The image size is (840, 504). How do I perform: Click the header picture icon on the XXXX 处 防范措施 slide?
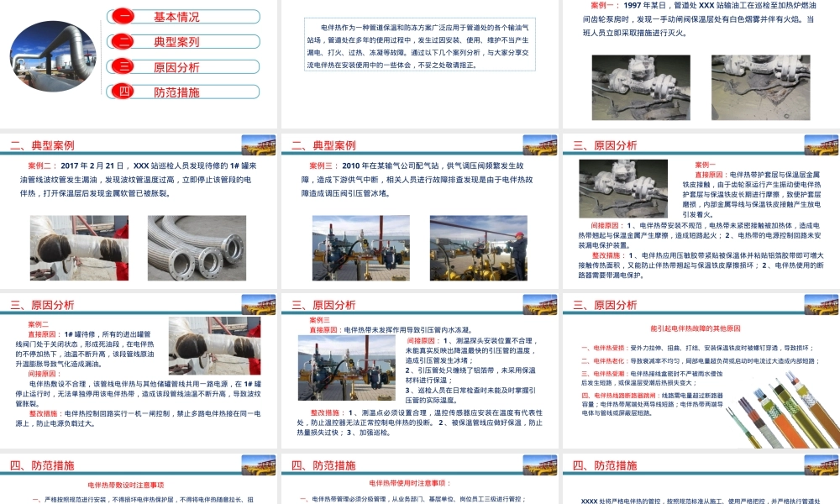pos(822,465)
